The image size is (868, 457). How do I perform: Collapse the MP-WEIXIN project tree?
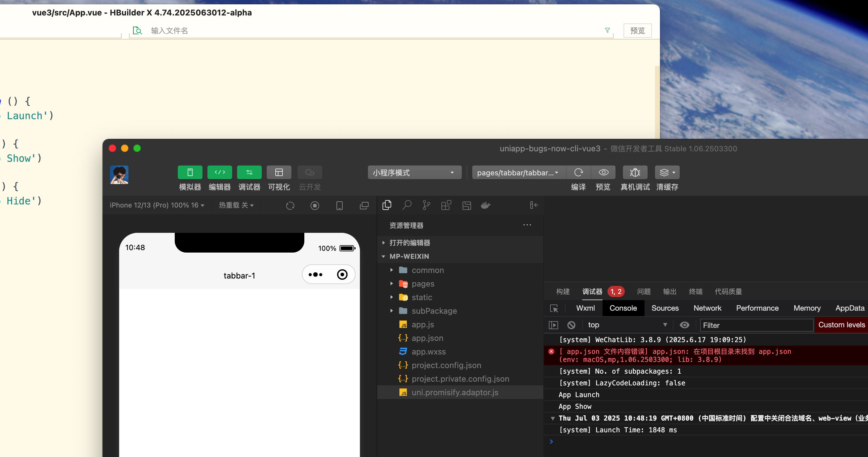pos(460,256)
